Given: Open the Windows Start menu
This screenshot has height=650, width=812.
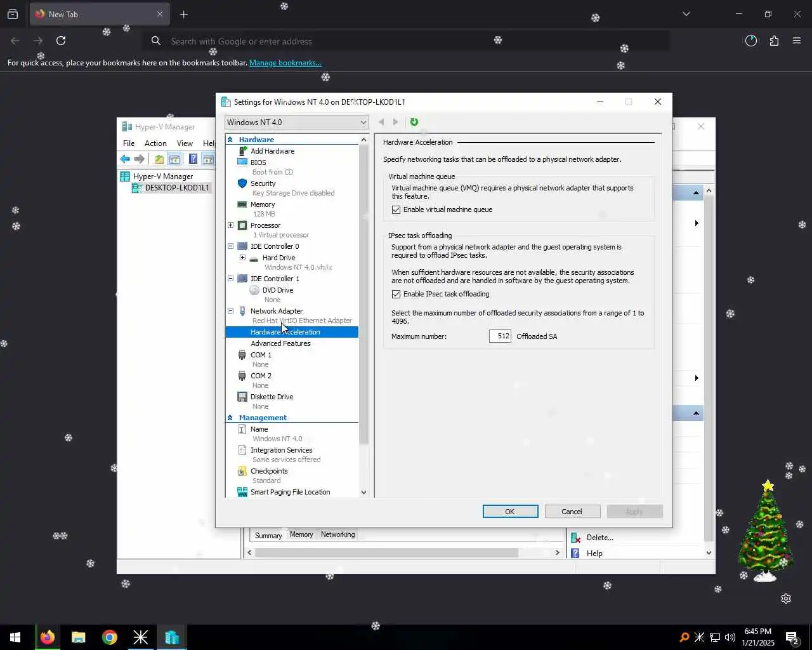Looking at the screenshot, I should tap(15, 637).
